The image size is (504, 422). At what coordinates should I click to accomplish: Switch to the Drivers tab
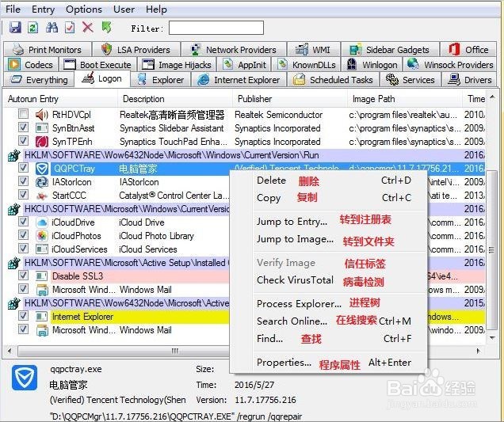point(470,80)
